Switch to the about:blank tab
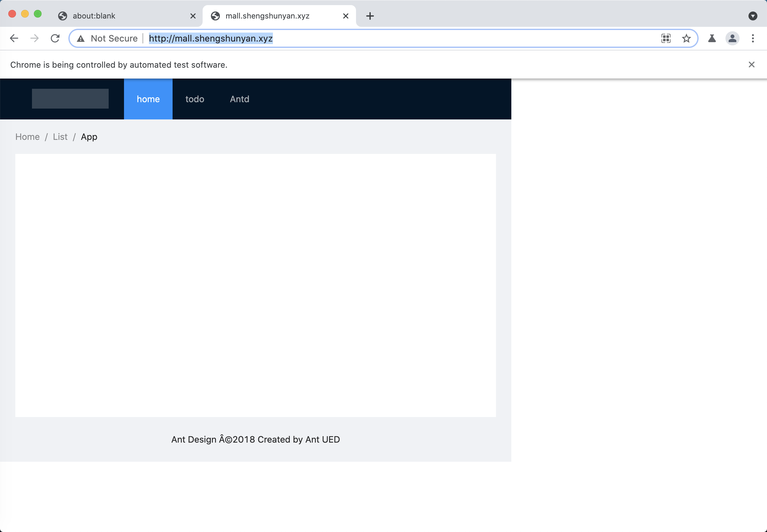767x532 pixels. click(94, 16)
